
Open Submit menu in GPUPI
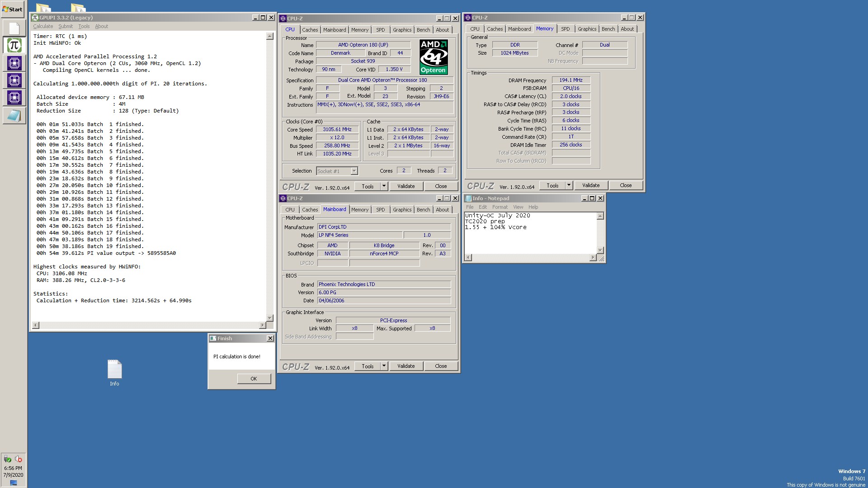[x=66, y=26]
